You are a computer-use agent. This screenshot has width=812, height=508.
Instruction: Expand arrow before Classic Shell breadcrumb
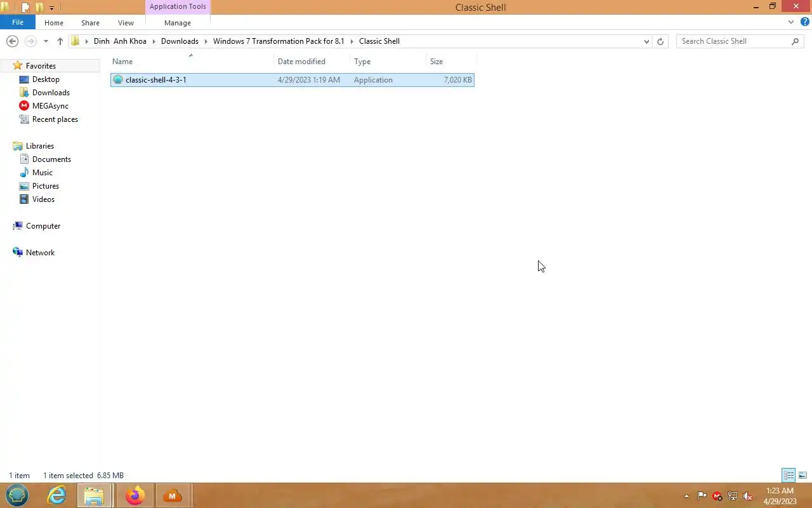click(x=352, y=41)
